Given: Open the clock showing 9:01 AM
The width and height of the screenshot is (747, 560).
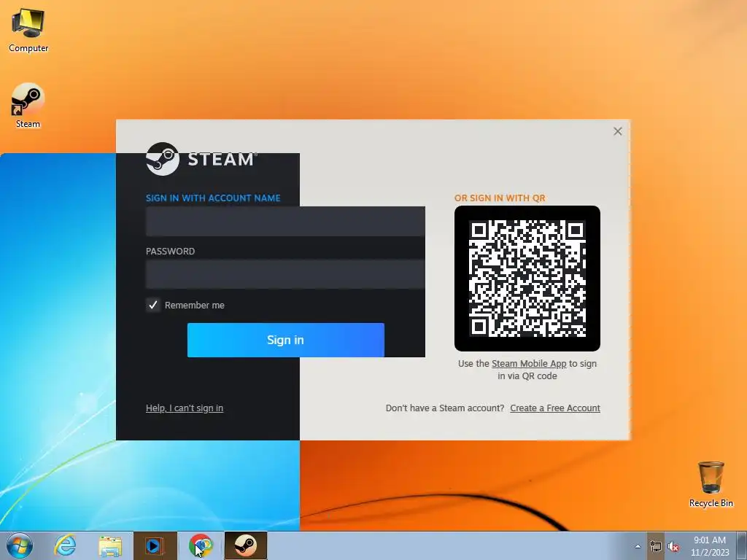Looking at the screenshot, I should click(x=710, y=546).
